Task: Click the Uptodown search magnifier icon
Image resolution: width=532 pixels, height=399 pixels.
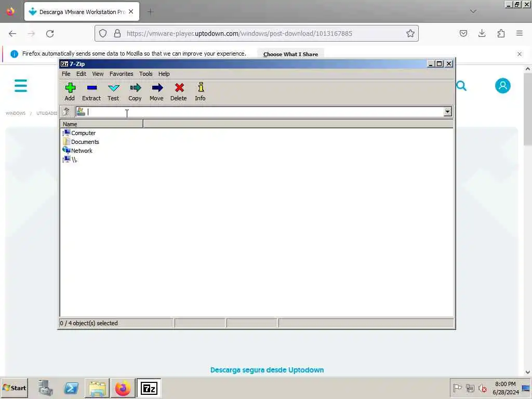Action: point(461,86)
